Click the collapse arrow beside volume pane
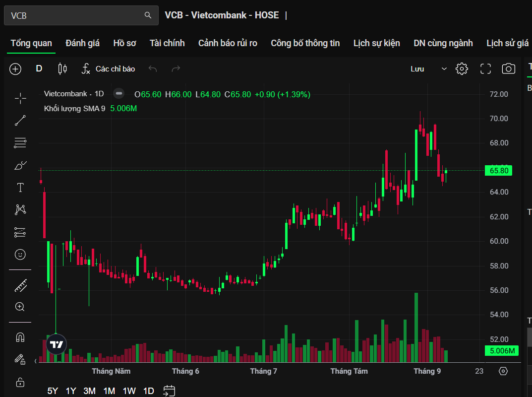This screenshot has height=397, width=532. (36, 361)
